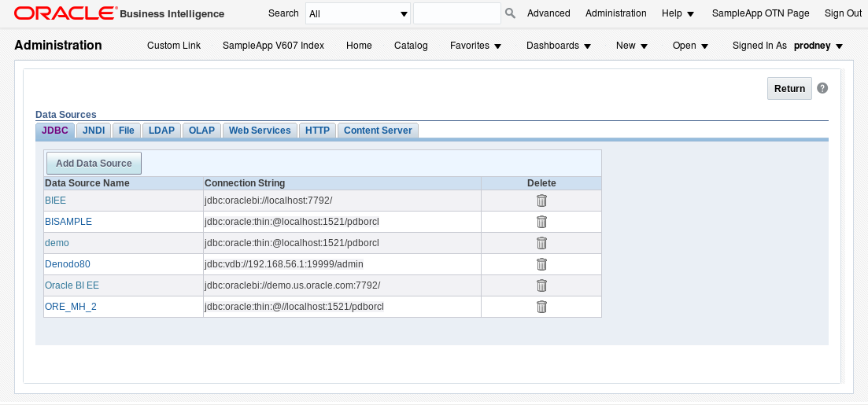The width and height of the screenshot is (868, 405).
Task: Switch to the Content Server tab
Action: pyautogui.click(x=378, y=131)
